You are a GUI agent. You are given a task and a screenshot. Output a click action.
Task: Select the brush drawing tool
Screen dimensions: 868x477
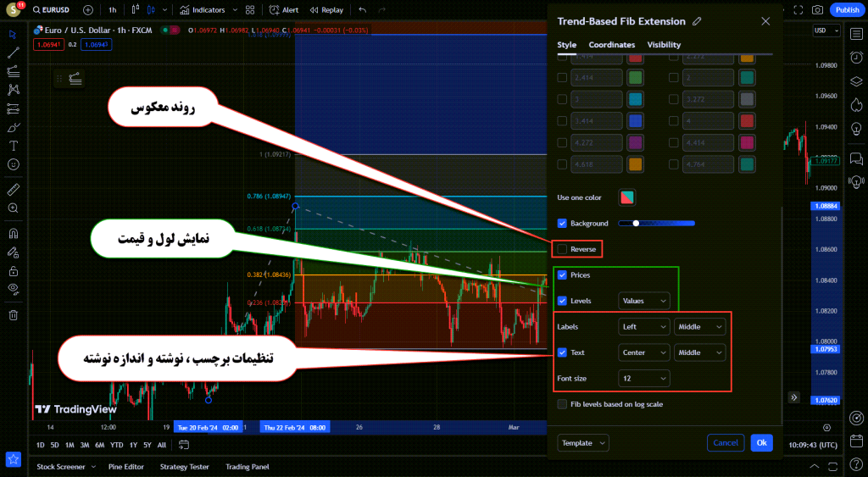point(14,128)
